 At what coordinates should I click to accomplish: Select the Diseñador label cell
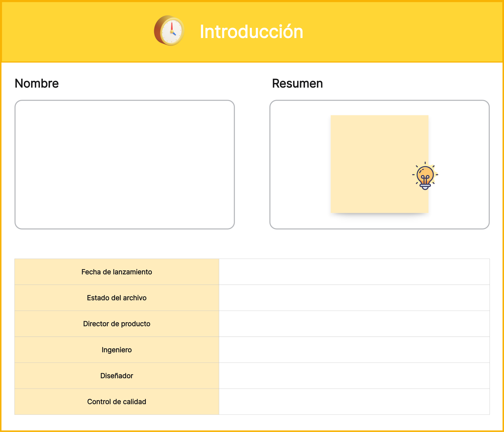117,376
